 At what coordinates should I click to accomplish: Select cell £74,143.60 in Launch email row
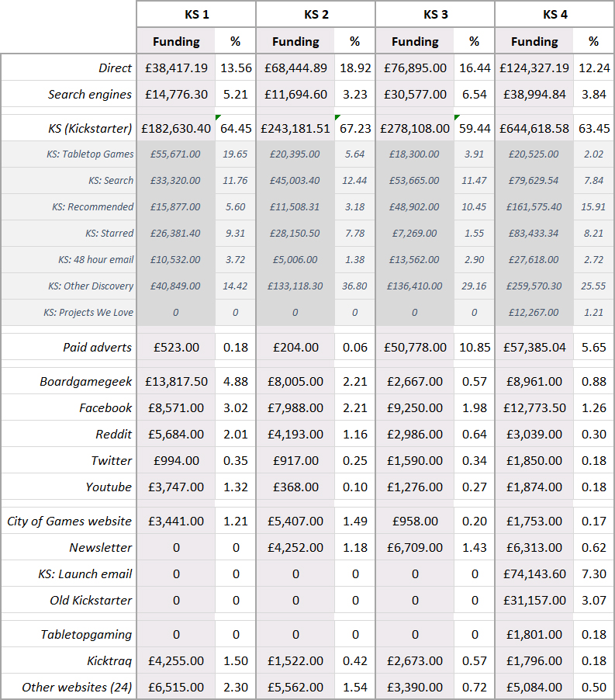534,574
